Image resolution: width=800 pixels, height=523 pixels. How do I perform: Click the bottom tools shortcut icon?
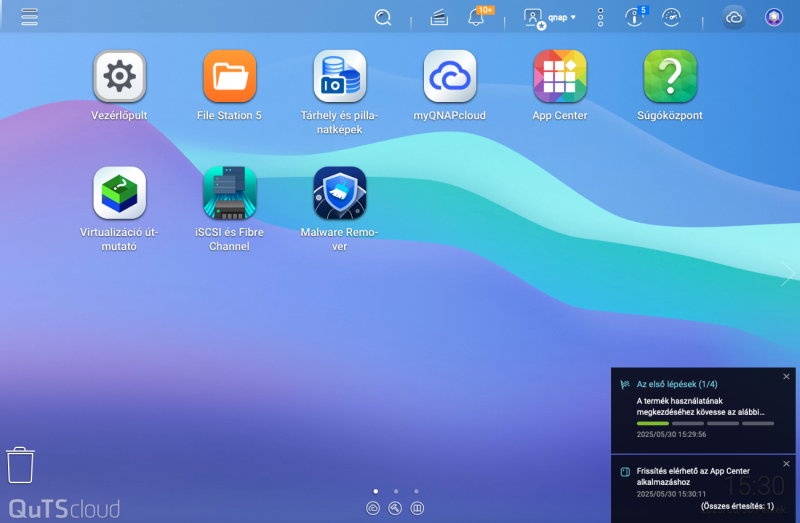click(395, 508)
